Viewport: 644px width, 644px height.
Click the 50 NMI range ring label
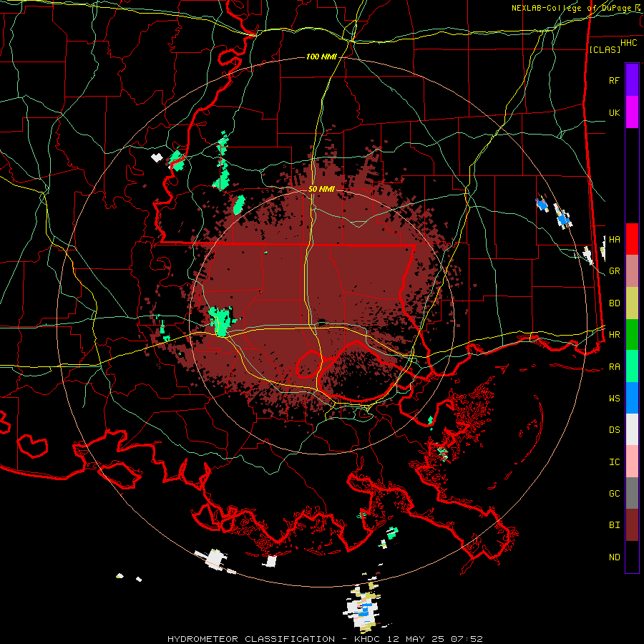click(321, 189)
